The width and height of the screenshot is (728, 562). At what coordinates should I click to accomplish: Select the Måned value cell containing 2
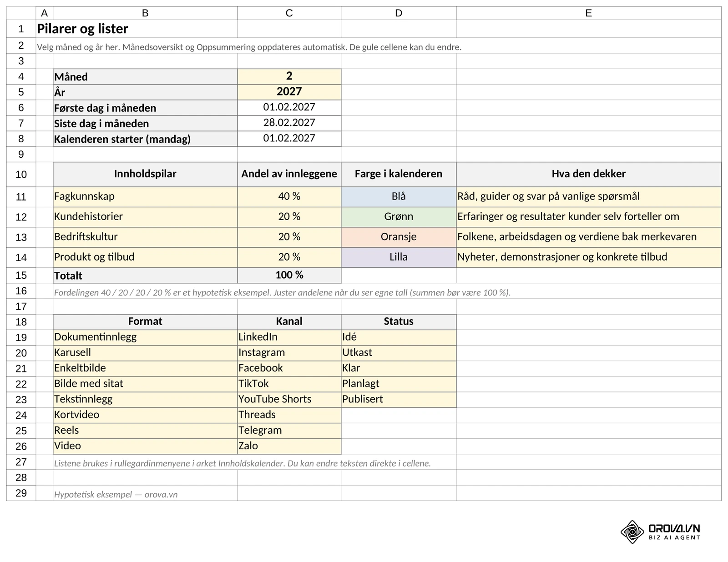click(x=289, y=76)
